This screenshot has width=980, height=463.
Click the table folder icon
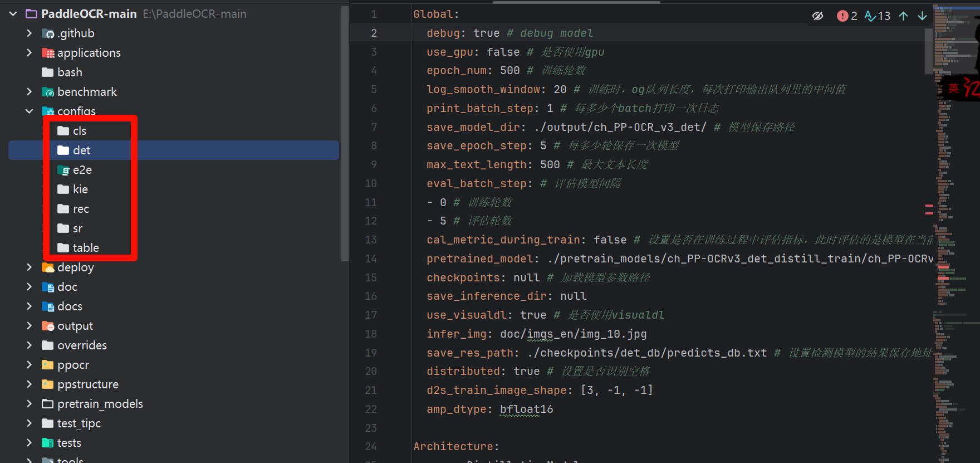[x=63, y=248]
